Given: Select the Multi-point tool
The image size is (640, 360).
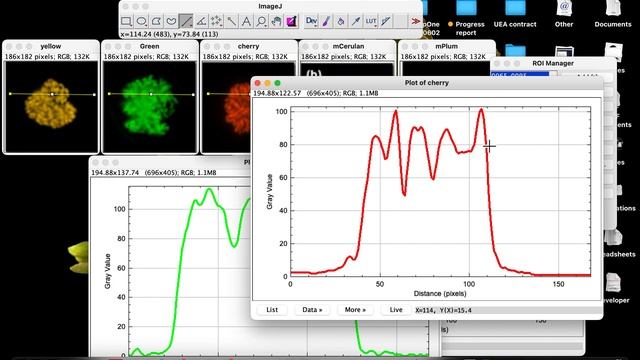Looking at the screenshot, I should (216, 21).
